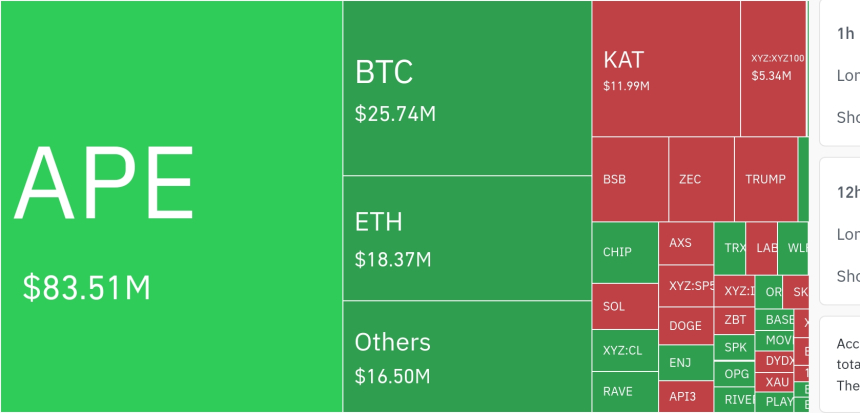Viewport: 860px width, 413px height.
Task: Select the green SPK tile
Action: click(x=734, y=348)
